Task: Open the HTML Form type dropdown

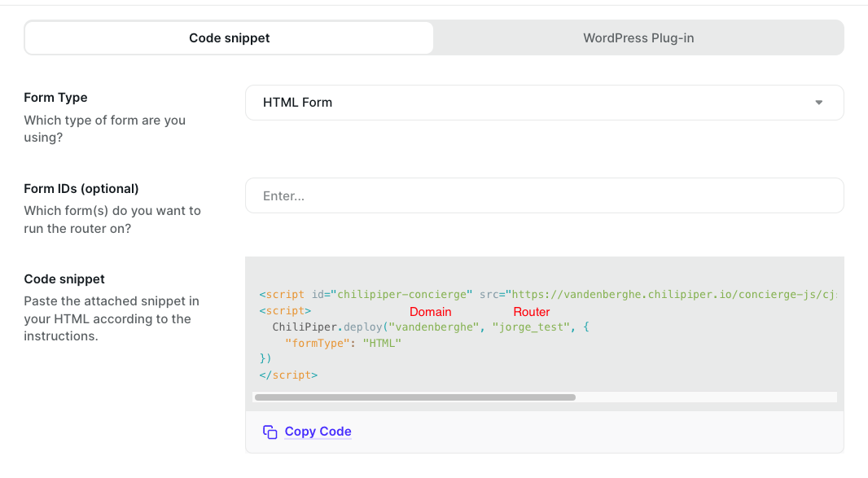Action: 543,103
